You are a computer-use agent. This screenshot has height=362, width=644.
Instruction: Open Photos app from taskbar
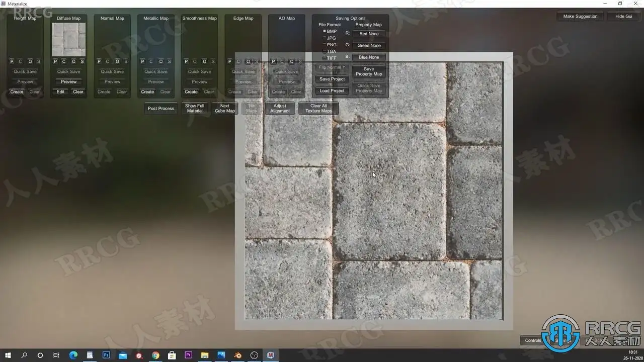pos(221,355)
